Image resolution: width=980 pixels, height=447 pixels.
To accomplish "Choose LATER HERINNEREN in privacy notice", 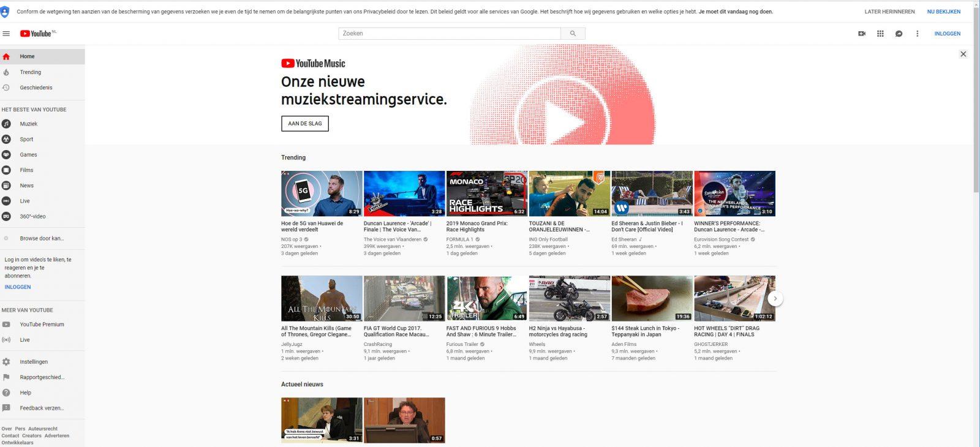I will click(889, 12).
